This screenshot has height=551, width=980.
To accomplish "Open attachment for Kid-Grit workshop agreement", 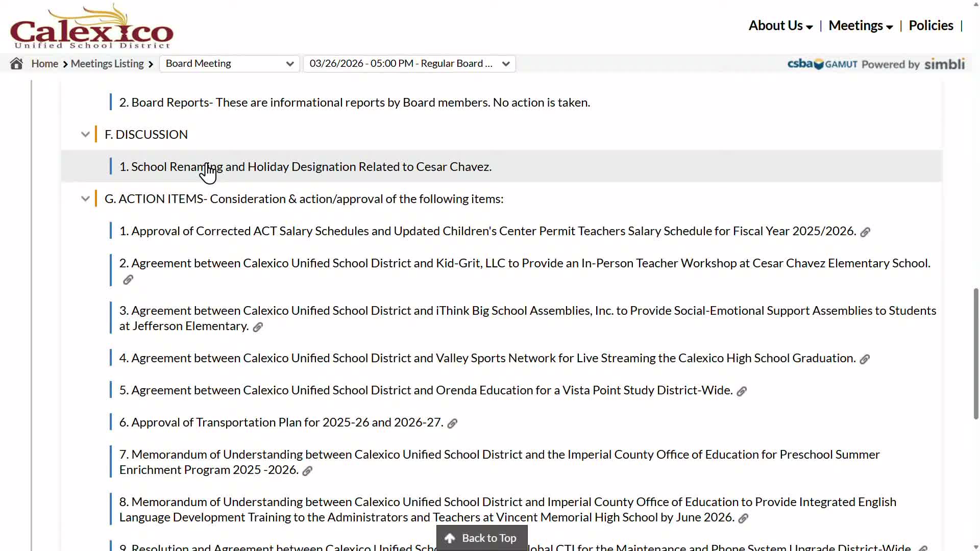I will [x=128, y=280].
